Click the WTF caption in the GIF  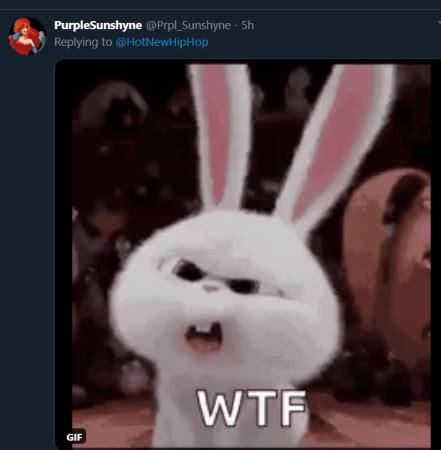click(x=252, y=408)
